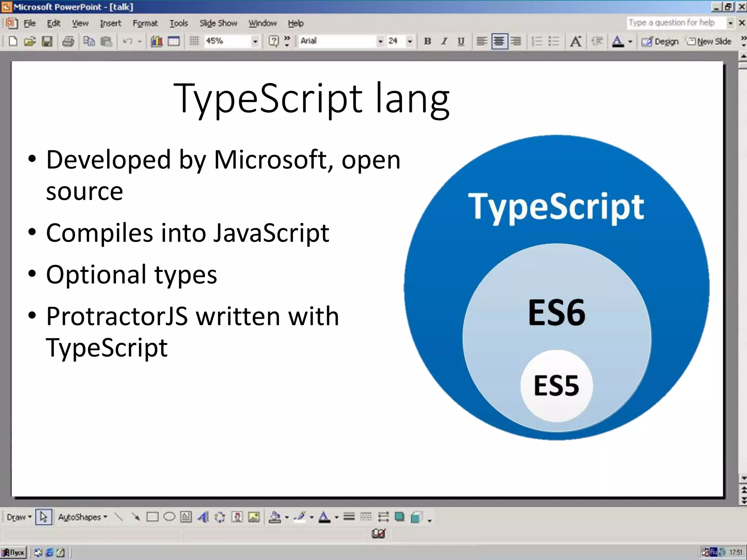This screenshot has width=747, height=560.
Task: Choose a dash style
Action: pos(366,517)
